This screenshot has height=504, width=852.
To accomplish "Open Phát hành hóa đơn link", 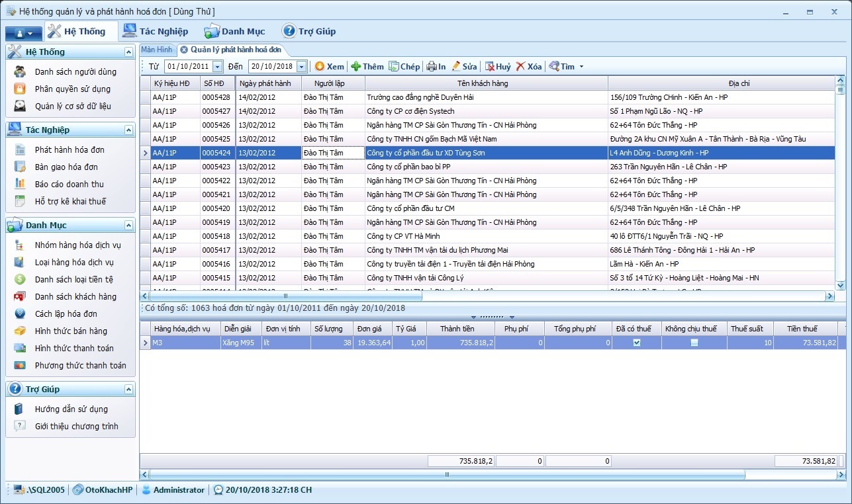I will (70, 149).
